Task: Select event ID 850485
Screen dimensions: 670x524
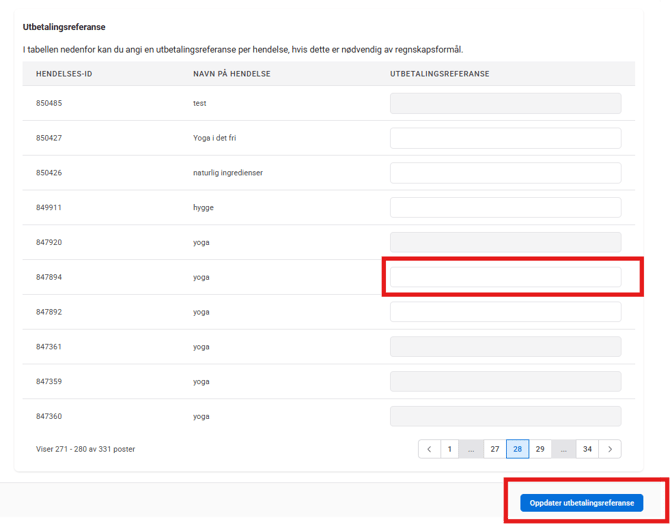Action: click(49, 103)
